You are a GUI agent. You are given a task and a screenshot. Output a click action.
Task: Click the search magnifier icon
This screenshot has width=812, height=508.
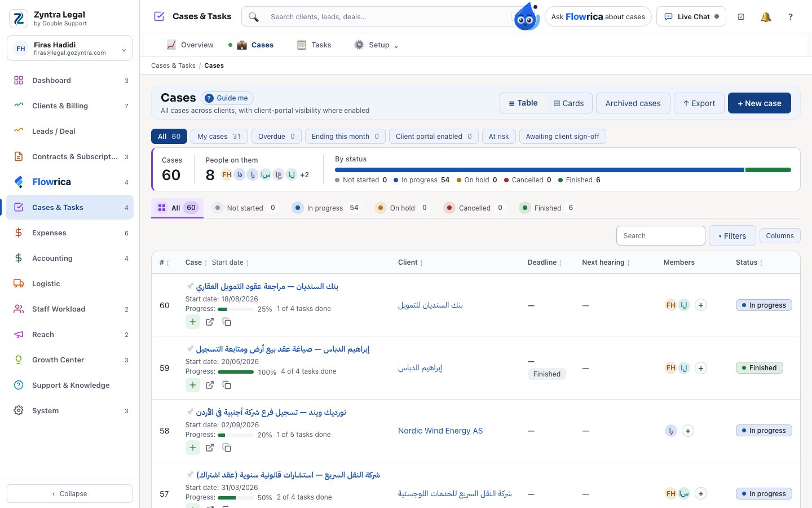[x=254, y=17]
